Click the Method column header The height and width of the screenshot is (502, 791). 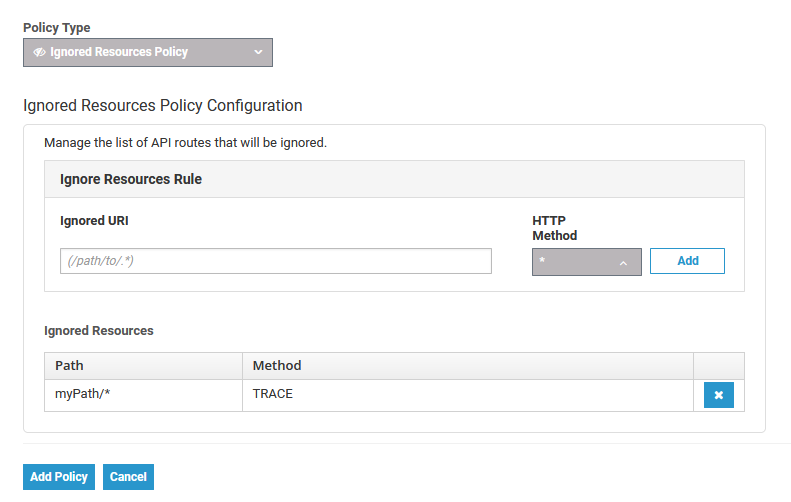click(x=277, y=366)
